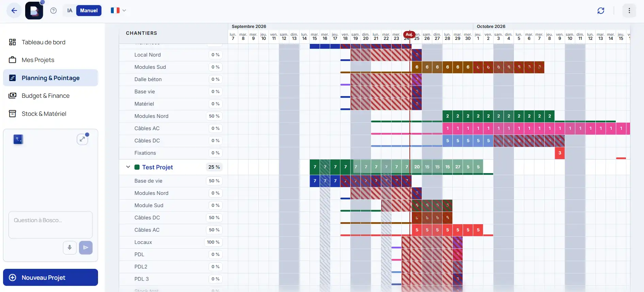The width and height of the screenshot is (644, 292).
Task: Select the Fixations task row
Action: pos(174,153)
